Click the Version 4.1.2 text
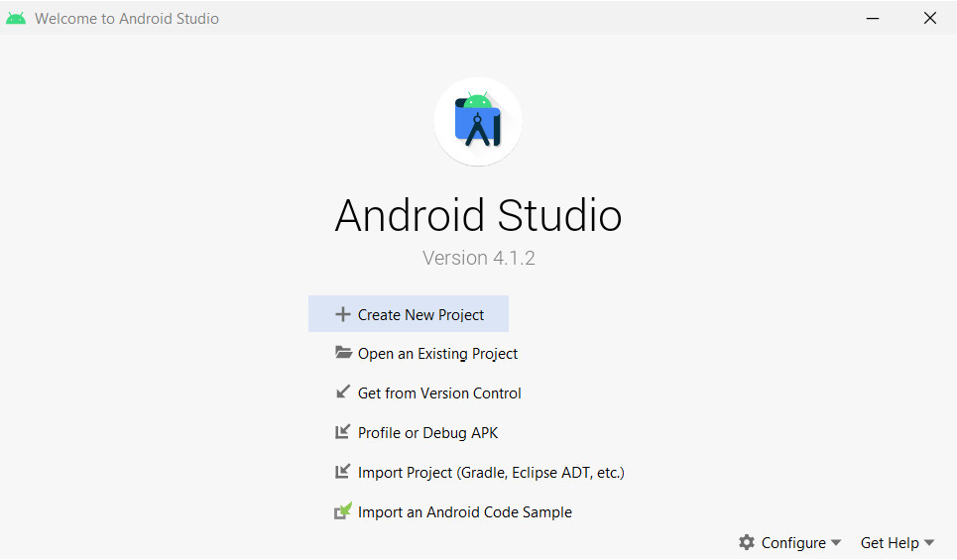957x560 pixels. tap(478, 258)
